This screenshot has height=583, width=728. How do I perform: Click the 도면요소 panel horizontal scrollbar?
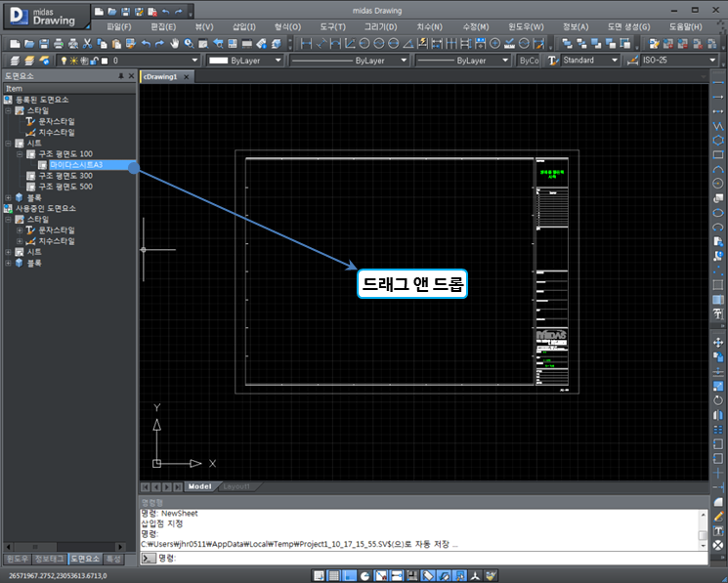64,547
